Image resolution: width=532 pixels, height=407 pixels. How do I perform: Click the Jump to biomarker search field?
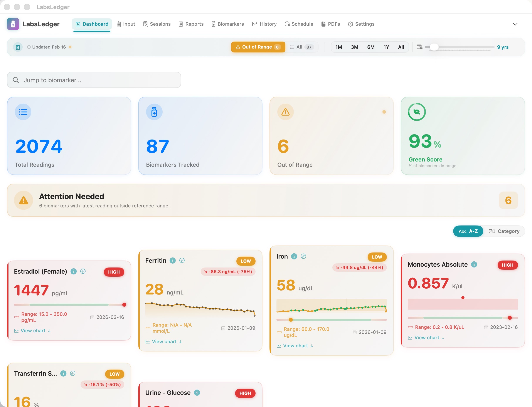pos(94,80)
